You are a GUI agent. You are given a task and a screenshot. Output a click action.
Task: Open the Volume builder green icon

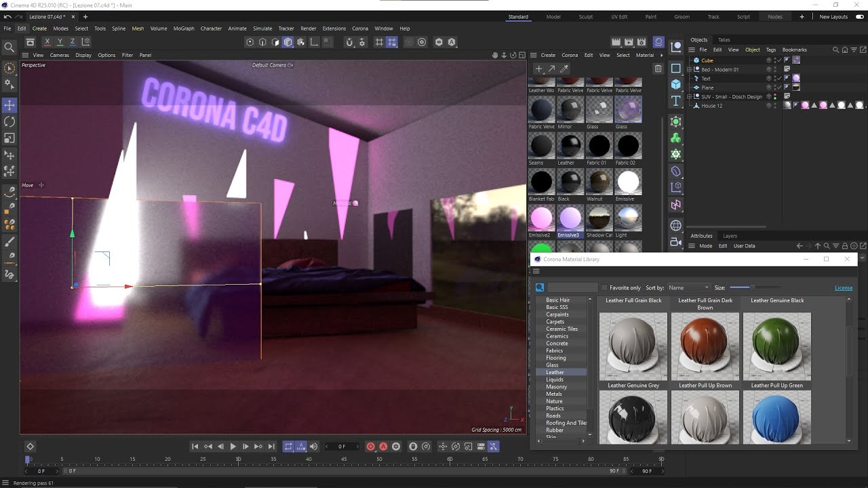tap(676, 138)
